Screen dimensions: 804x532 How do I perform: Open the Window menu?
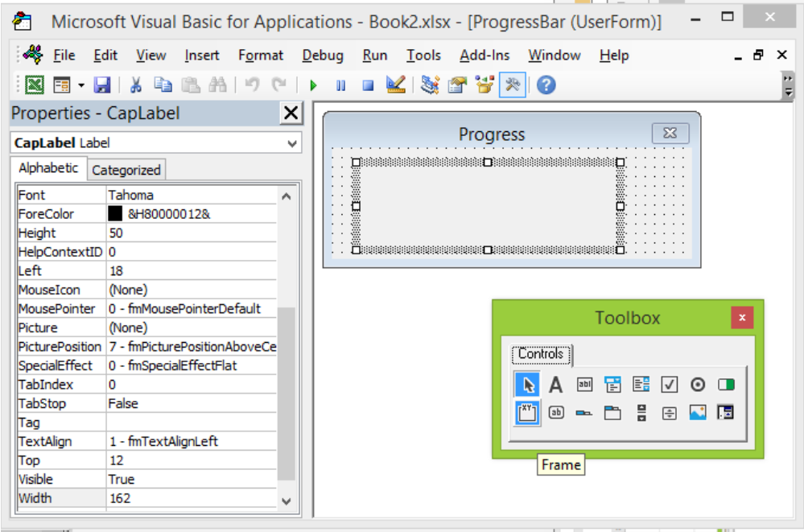click(x=555, y=56)
